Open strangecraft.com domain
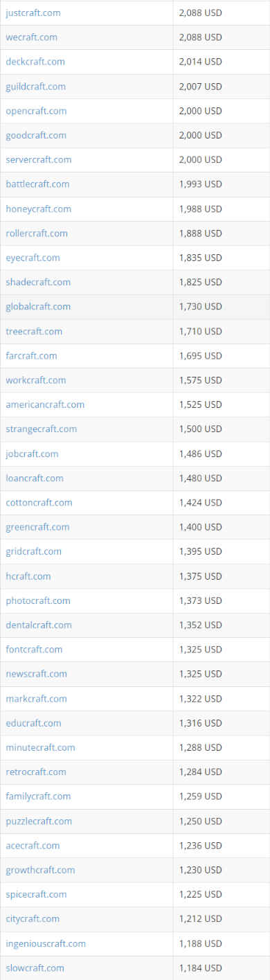 [42, 429]
